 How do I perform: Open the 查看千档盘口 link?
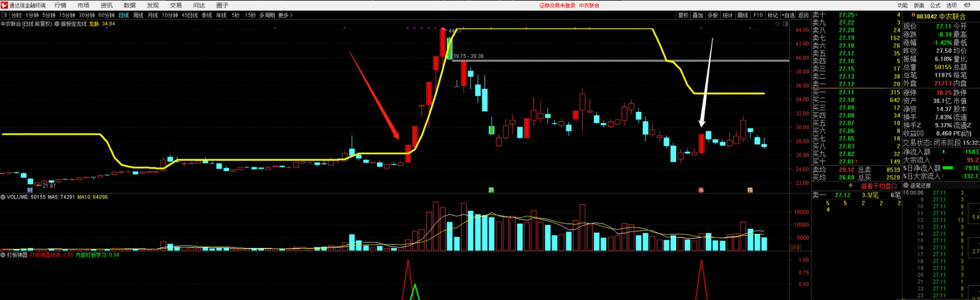click(x=879, y=186)
